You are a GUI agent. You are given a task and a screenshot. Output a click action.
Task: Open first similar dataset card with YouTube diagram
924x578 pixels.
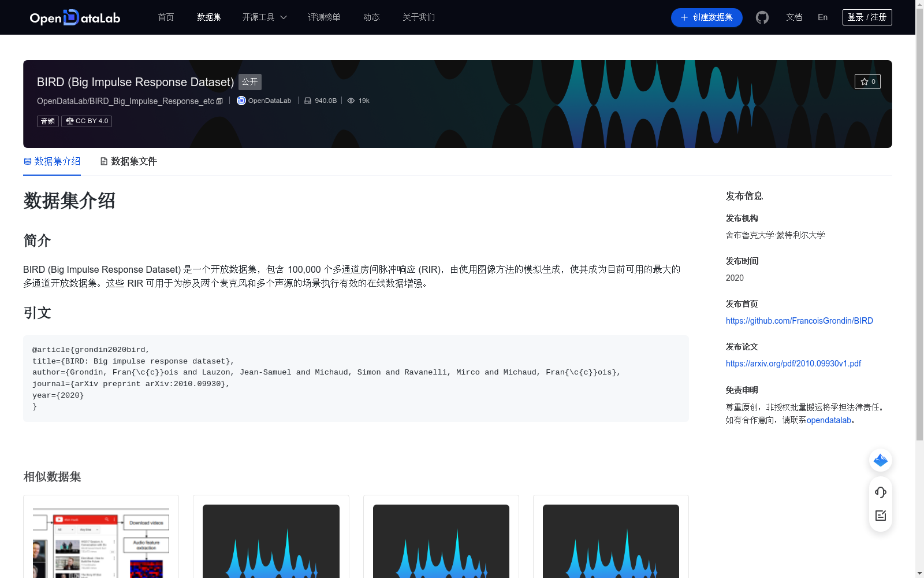pos(101,536)
